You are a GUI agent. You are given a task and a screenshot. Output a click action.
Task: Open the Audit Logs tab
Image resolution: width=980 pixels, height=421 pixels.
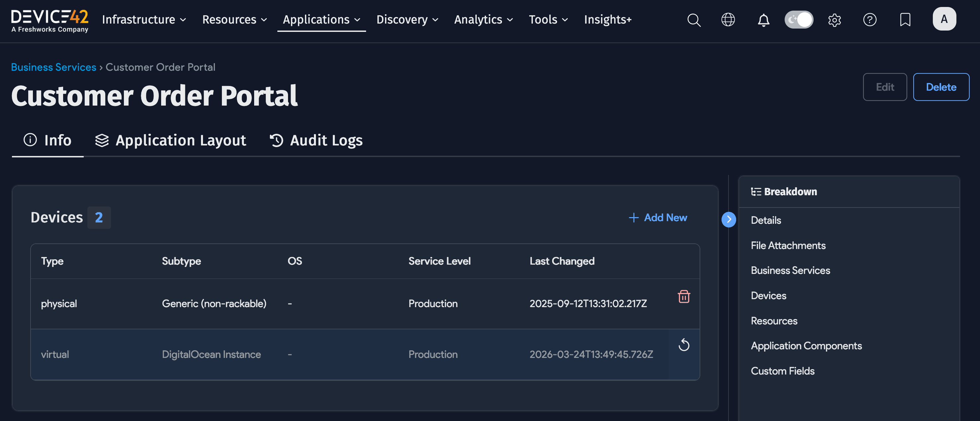tap(316, 140)
